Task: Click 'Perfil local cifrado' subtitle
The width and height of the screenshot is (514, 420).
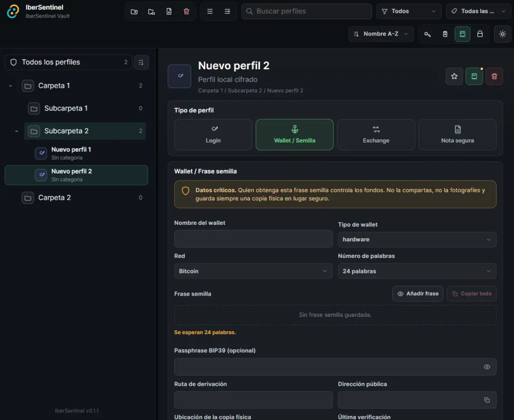Action: point(228,80)
